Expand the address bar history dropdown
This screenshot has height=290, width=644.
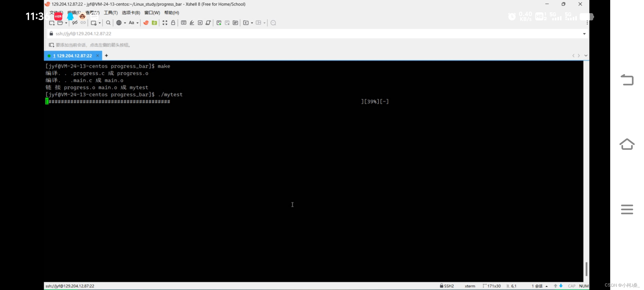pyautogui.click(x=584, y=34)
